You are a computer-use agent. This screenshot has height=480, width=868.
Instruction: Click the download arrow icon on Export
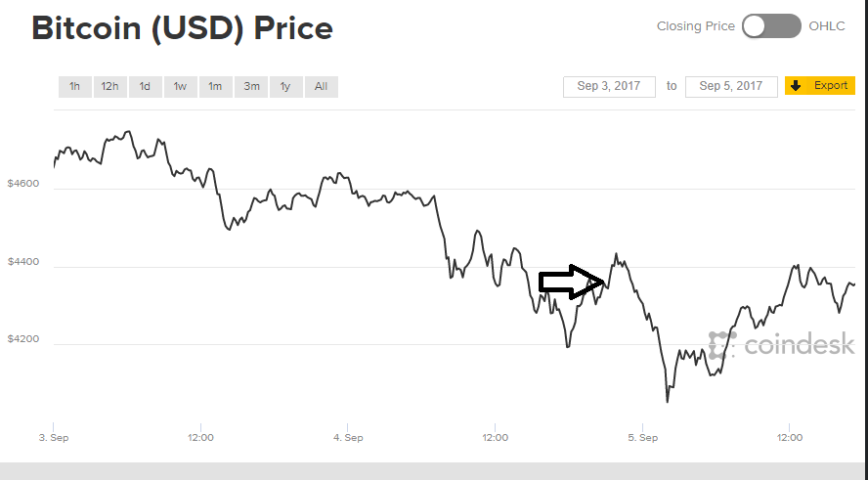(796, 86)
